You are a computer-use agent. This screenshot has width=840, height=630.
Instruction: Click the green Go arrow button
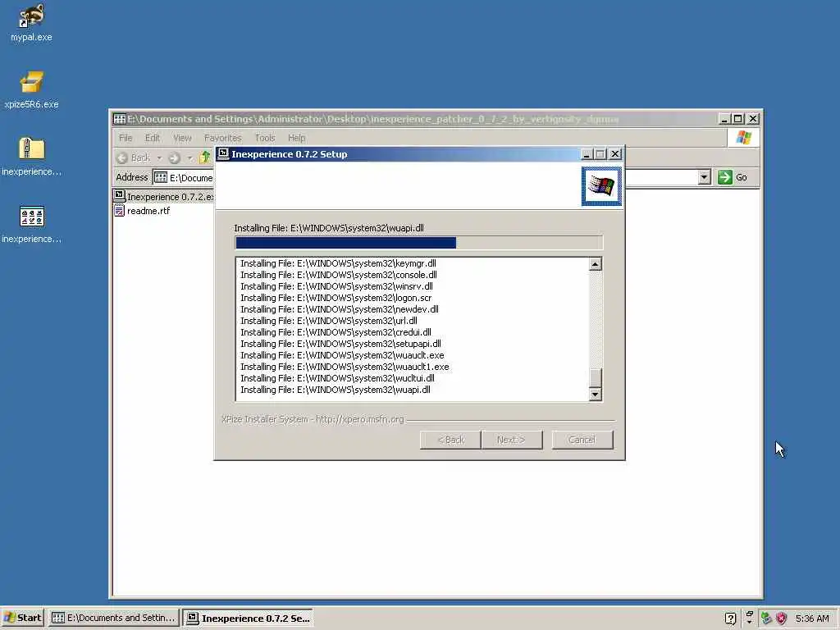pyautogui.click(x=725, y=177)
